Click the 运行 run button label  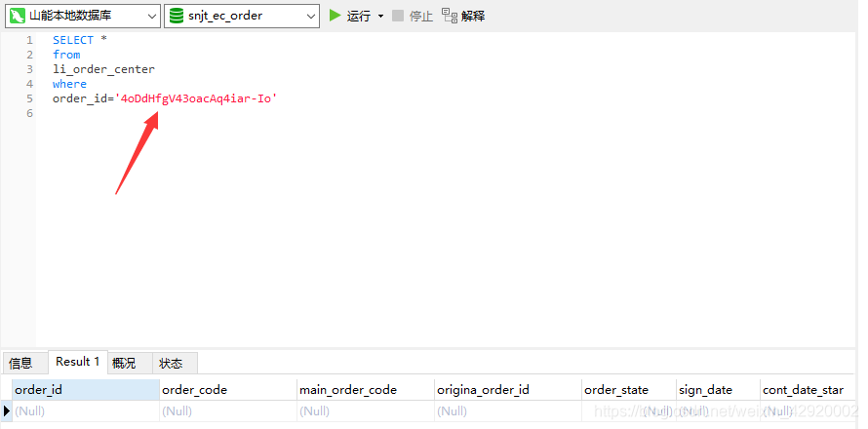[358, 16]
